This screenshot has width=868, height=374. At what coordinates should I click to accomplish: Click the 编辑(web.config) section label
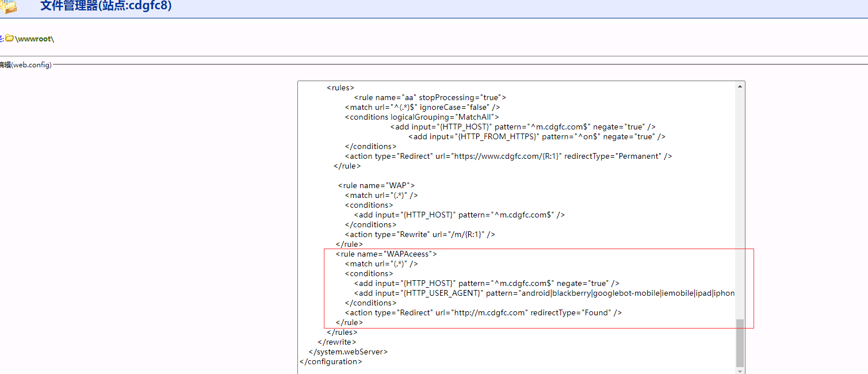[26, 65]
